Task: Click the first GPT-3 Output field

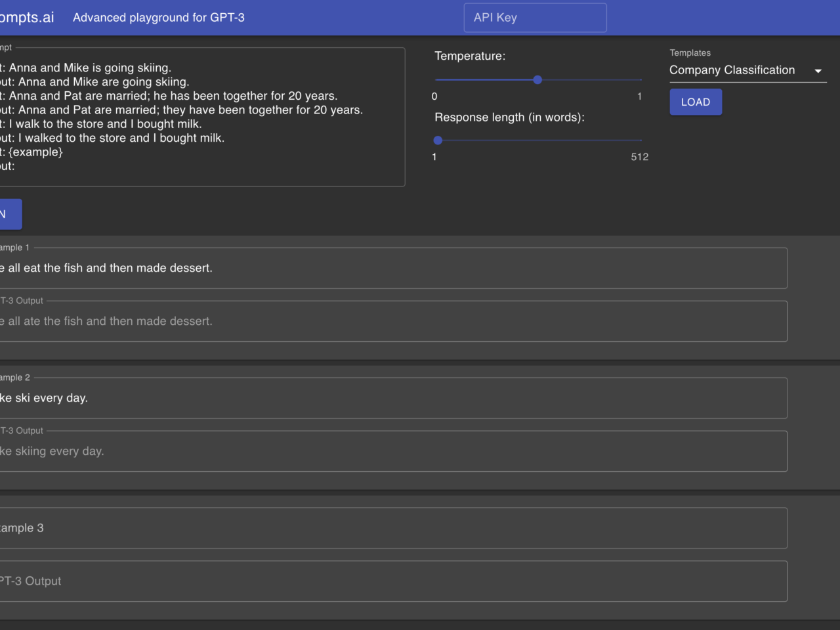Action: pyautogui.click(x=392, y=321)
